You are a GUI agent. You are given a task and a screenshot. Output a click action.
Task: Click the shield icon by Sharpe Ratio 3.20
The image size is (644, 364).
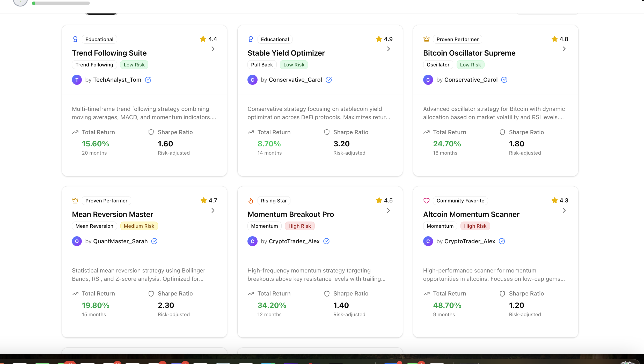click(327, 132)
